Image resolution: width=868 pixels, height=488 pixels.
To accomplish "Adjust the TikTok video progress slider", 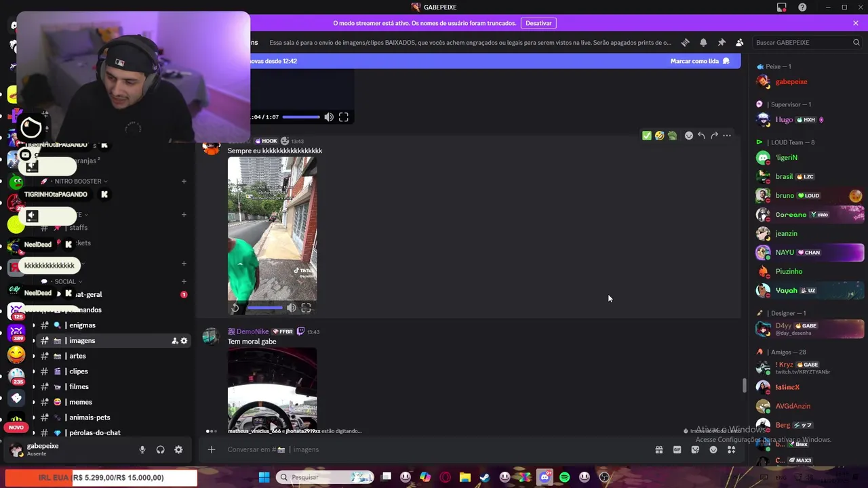I will tap(264, 308).
